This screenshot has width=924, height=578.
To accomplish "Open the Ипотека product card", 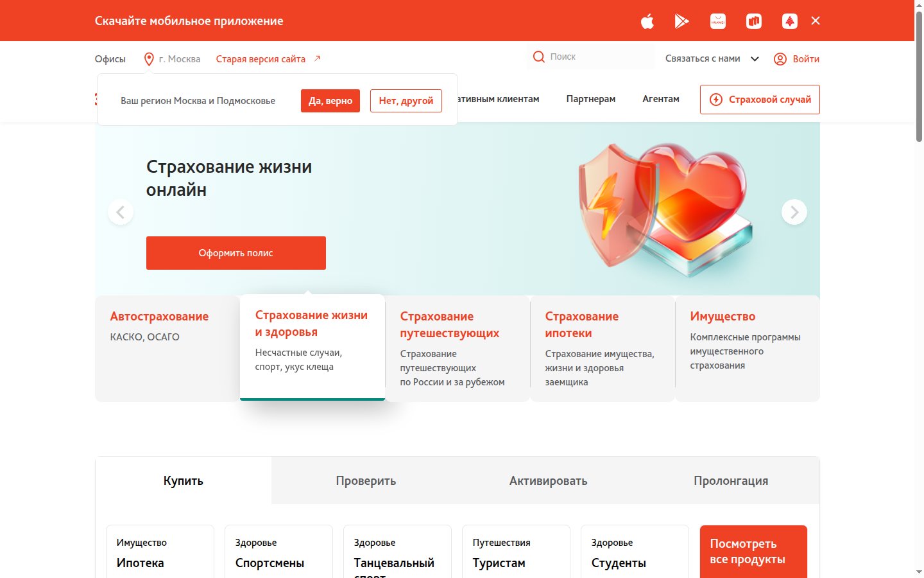I will [x=160, y=552].
